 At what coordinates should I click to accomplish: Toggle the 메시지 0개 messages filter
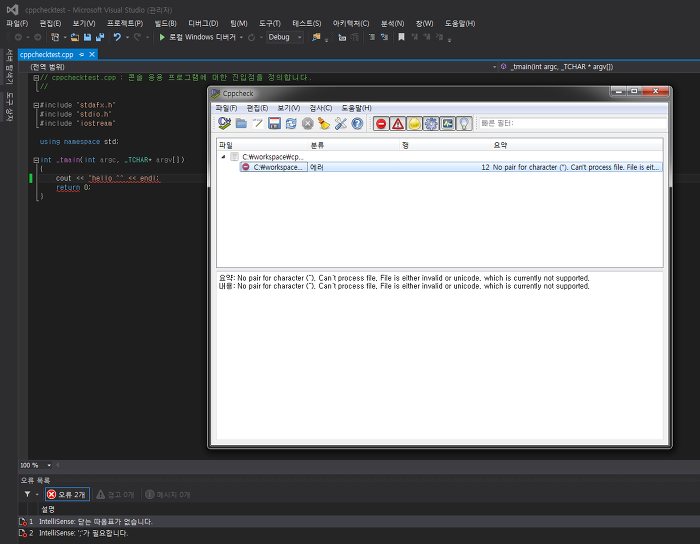tap(168, 494)
